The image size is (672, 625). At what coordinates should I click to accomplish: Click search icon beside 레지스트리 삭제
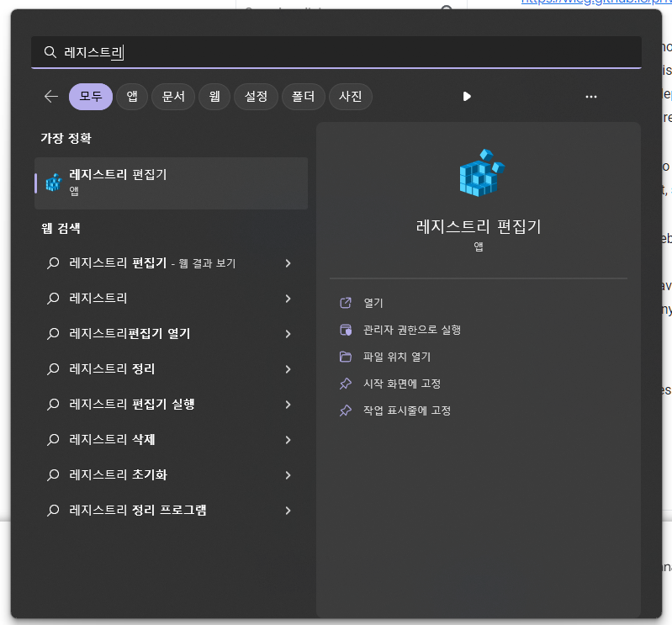click(53, 439)
